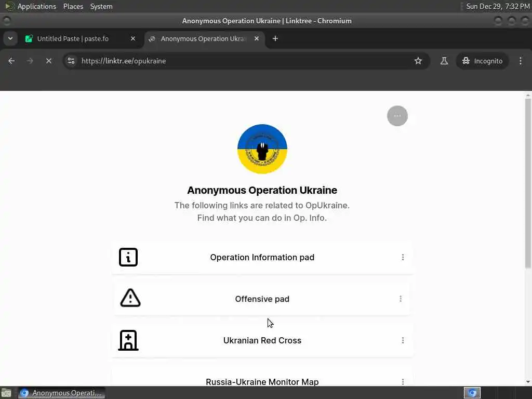Close the Anonymous Operation Ukraine tab
Viewport: 532px width, 399px height.
point(257,38)
